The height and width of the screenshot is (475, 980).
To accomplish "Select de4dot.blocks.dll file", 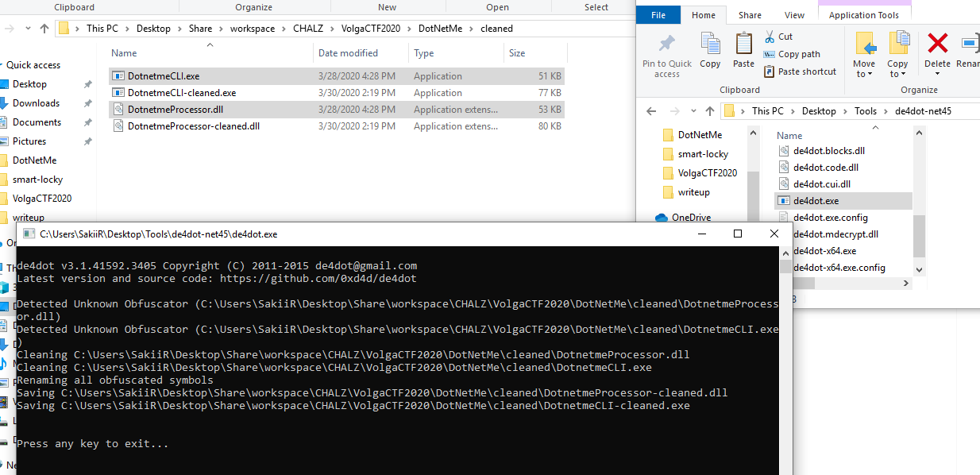I will (843, 151).
